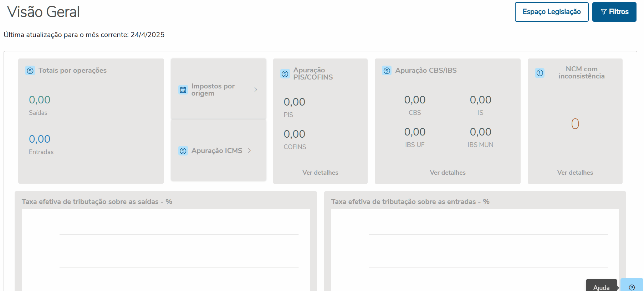The image size is (644, 291).
Task: Click the IS value 0,00
Action: [481, 100]
